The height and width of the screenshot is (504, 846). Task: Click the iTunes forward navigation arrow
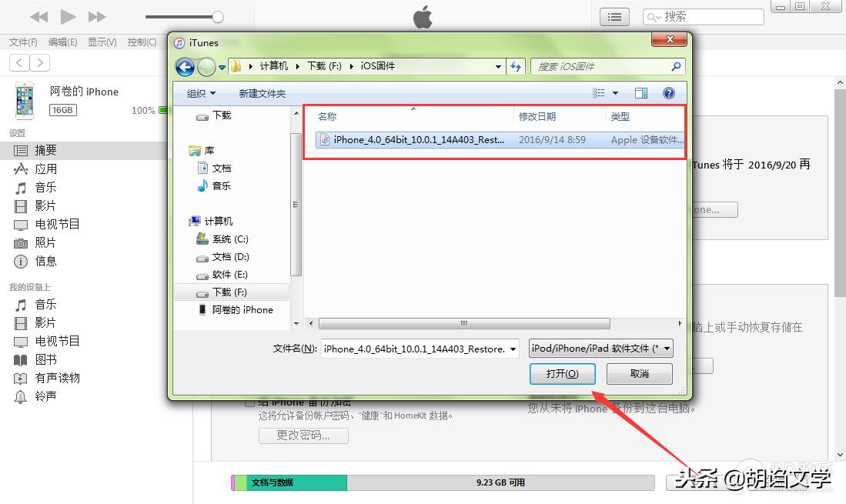40,63
